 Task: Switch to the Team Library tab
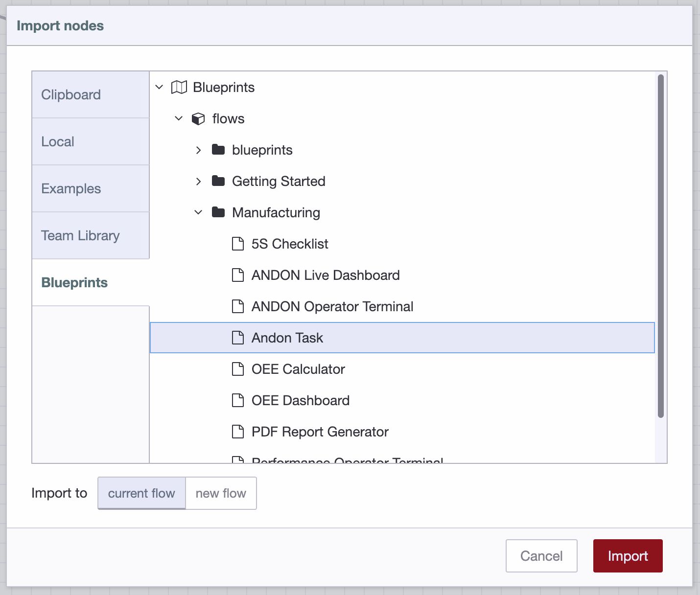80,235
